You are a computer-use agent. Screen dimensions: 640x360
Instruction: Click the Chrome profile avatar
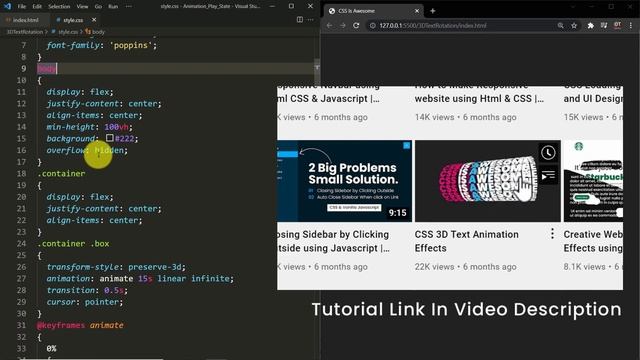(x=617, y=25)
